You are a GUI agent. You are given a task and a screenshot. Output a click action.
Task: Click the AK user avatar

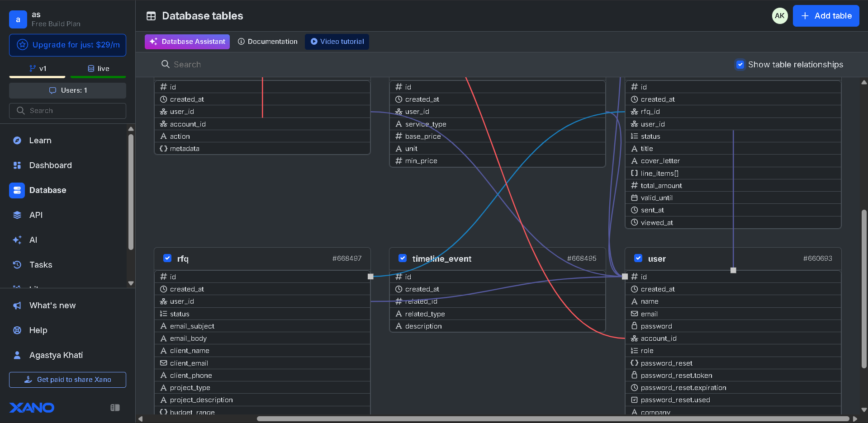[779, 16]
